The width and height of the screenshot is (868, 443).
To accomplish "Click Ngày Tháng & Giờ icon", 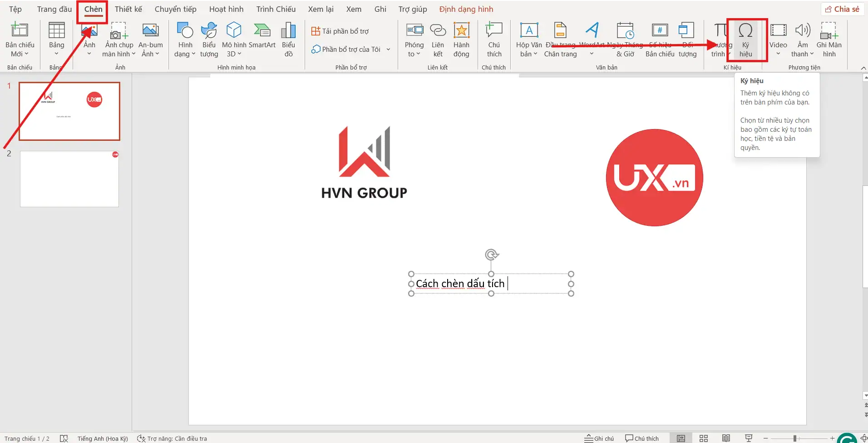I will (x=625, y=30).
